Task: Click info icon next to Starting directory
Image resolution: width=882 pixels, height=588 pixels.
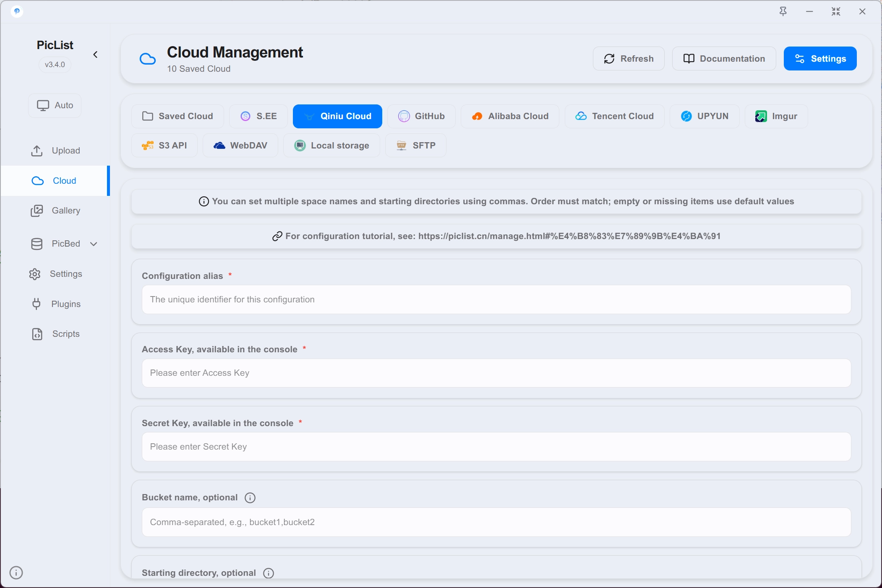Action: click(269, 573)
